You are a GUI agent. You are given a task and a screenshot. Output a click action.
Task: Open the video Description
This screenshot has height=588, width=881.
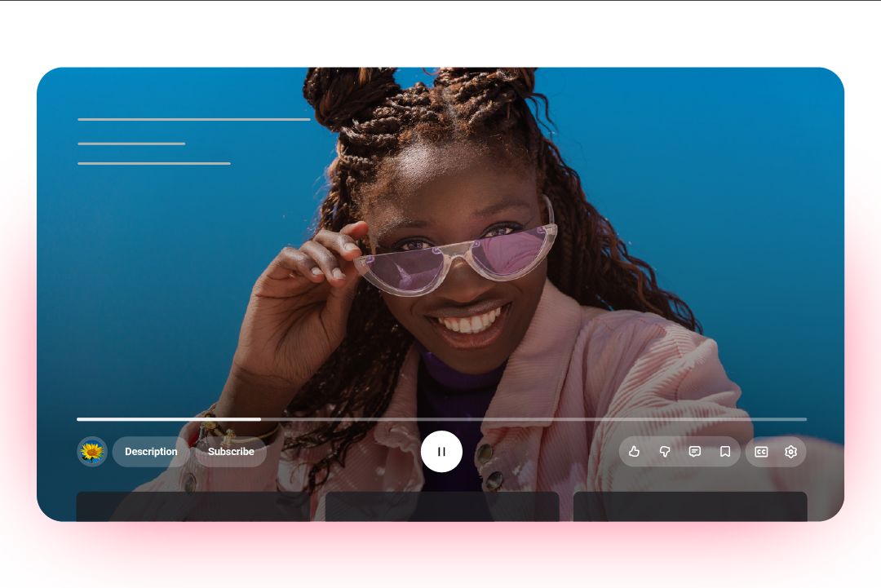coord(150,451)
